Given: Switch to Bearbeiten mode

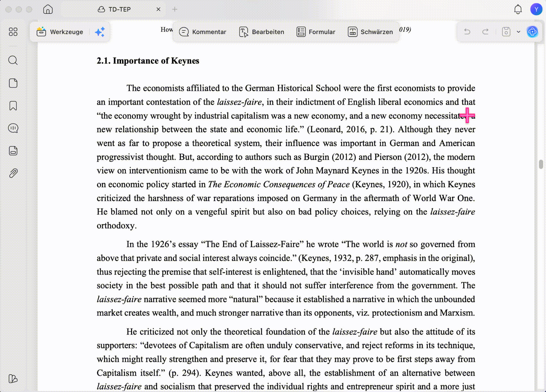Looking at the screenshot, I should coord(262,32).
